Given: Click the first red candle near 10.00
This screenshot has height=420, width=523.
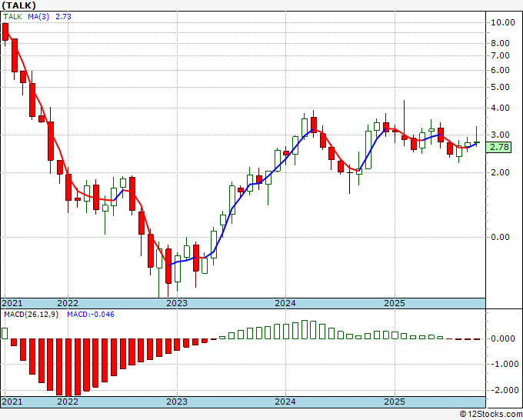Looking at the screenshot, I should (5, 32).
